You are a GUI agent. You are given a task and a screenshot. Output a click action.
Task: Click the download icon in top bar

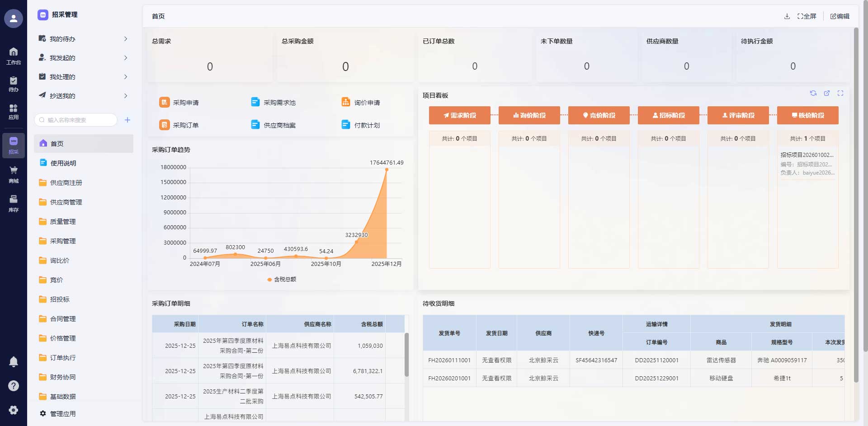pos(787,16)
